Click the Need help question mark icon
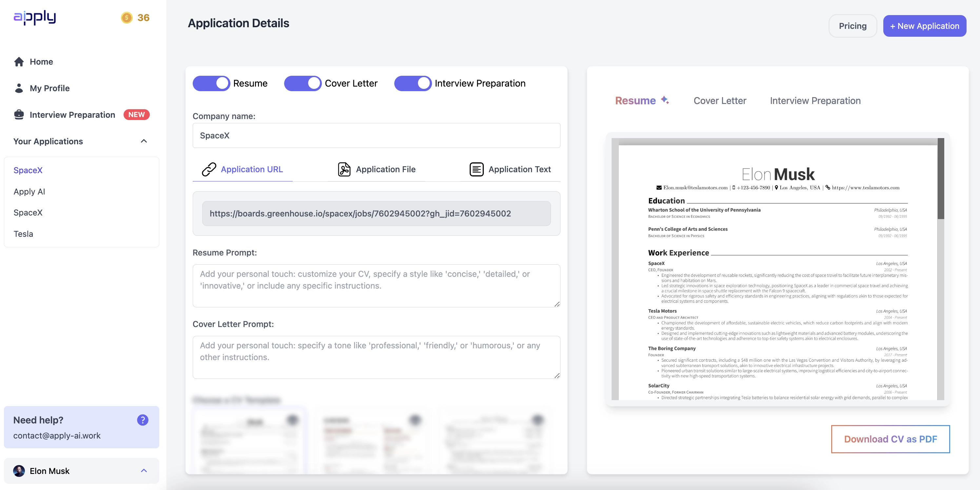980x490 pixels. [142, 420]
